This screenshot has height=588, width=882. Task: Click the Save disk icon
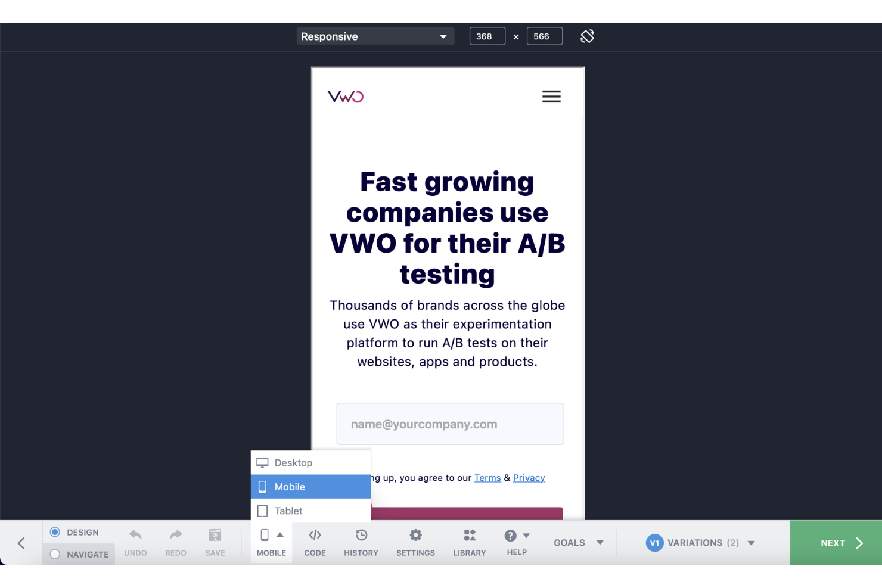pos(215,535)
